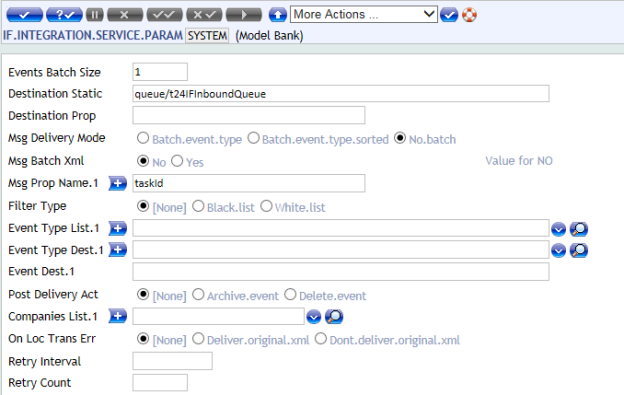The width and height of the screenshot is (624, 395).
Task: Click the up arrow return icon
Action: (277, 15)
